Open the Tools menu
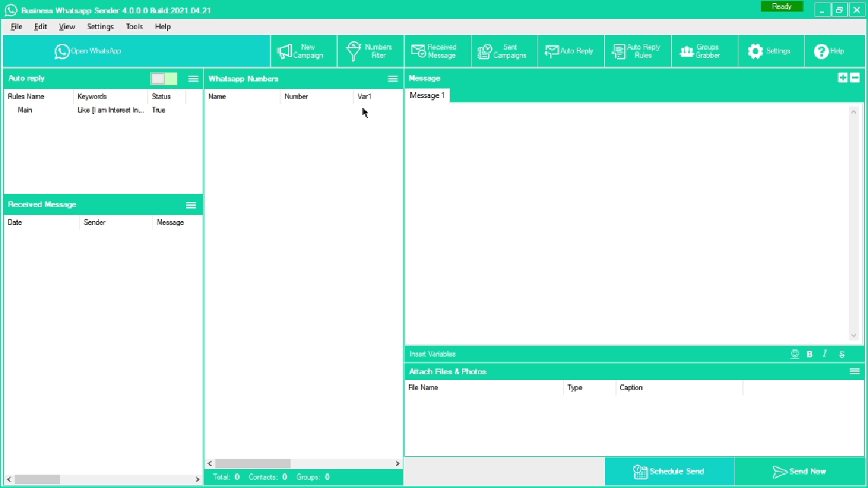 pos(134,27)
